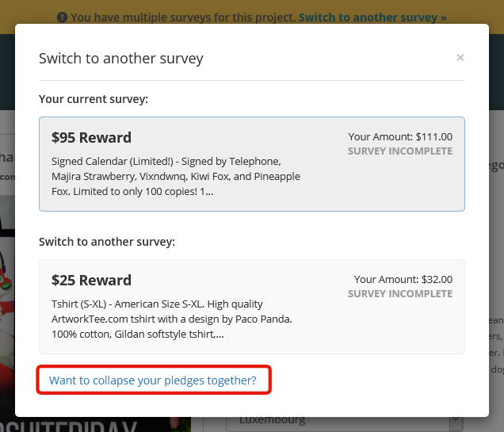Click the "Your current survey:" heading

coord(94,99)
